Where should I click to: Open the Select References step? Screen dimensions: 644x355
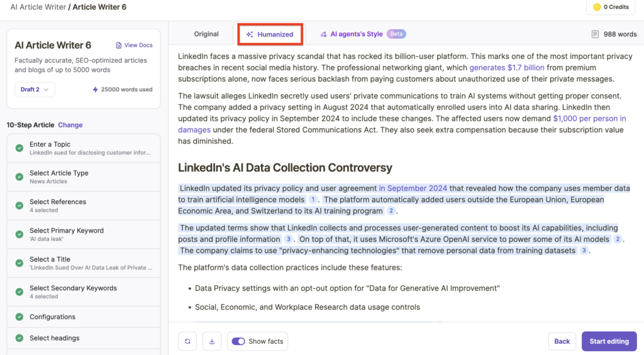(x=84, y=205)
